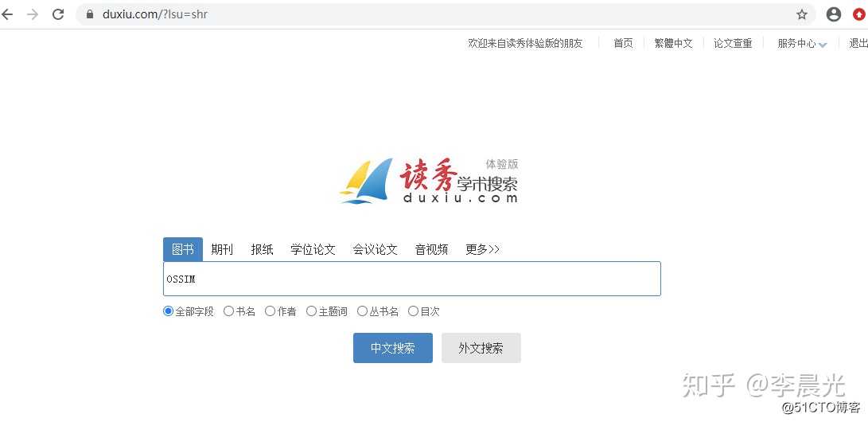The height and width of the screenshot is (422, 868).
Task: Open the browser profile account icon
Action: 834,14
